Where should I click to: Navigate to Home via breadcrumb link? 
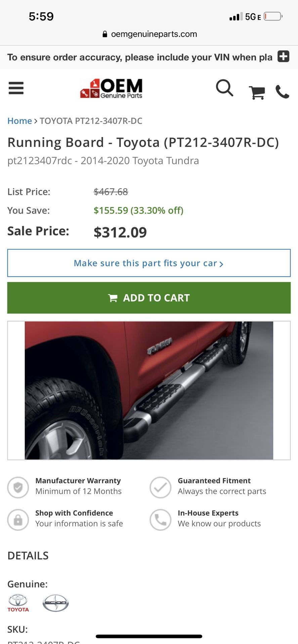click(x=19, y=121)
